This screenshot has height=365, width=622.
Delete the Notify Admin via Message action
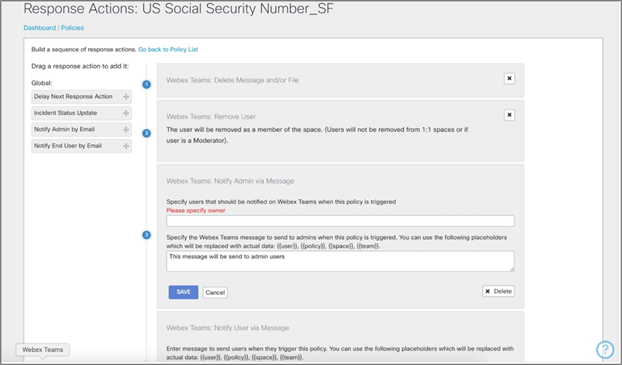point(499,291)
